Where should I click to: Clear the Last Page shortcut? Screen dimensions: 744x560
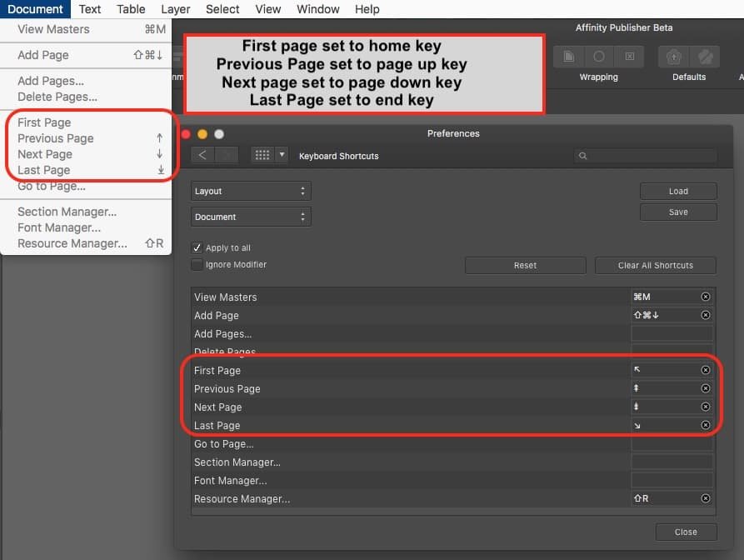(x=706, y=425)
